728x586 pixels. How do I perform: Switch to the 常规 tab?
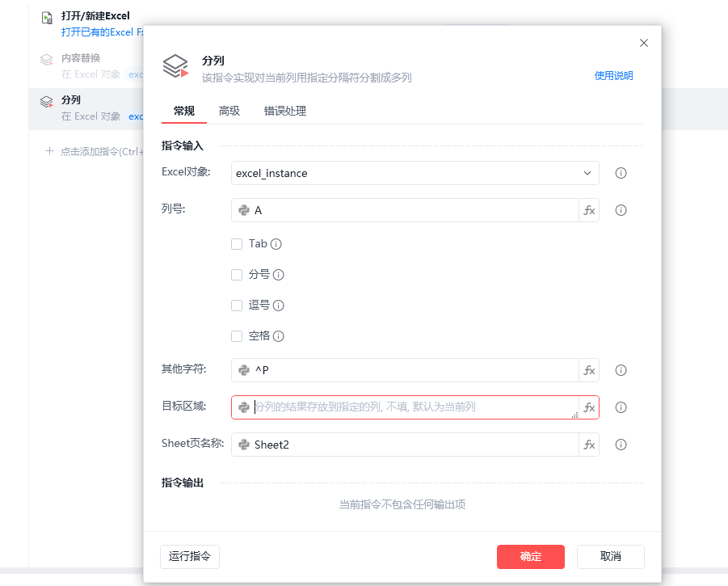[x=184, y=112]
